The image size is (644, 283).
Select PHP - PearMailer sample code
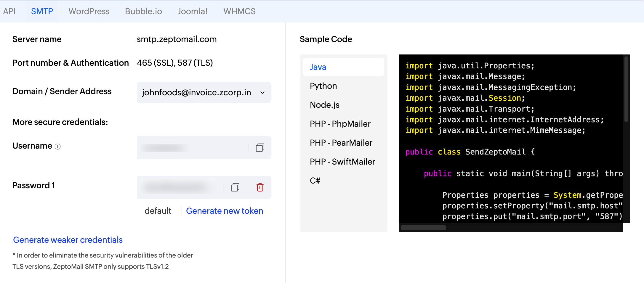point(341,143)
